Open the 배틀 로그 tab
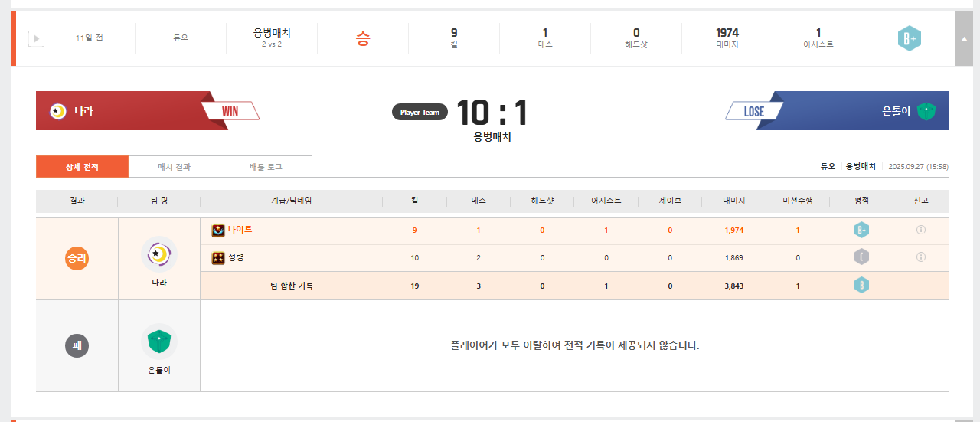 coord(266,167)
